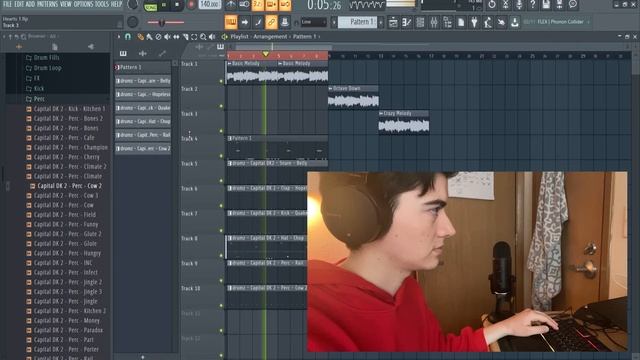Click the undo history circular arrow icon
This screenshot has height=360, width=640.
(x=492, y=4)
